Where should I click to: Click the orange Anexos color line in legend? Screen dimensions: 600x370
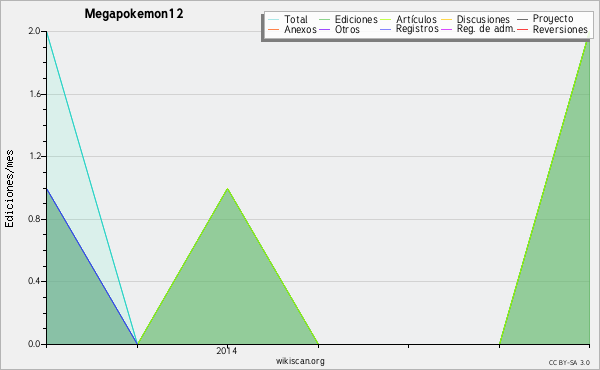274,30
